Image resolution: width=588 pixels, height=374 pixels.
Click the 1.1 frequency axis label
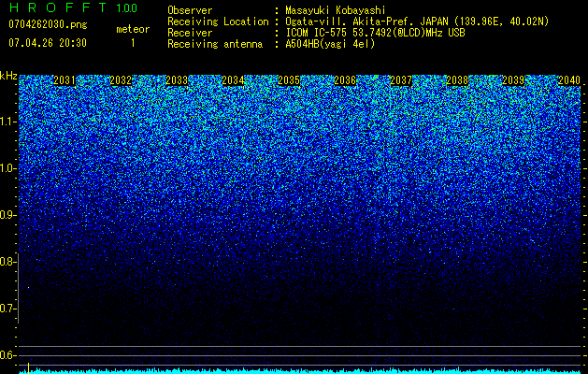pos(7,122)
